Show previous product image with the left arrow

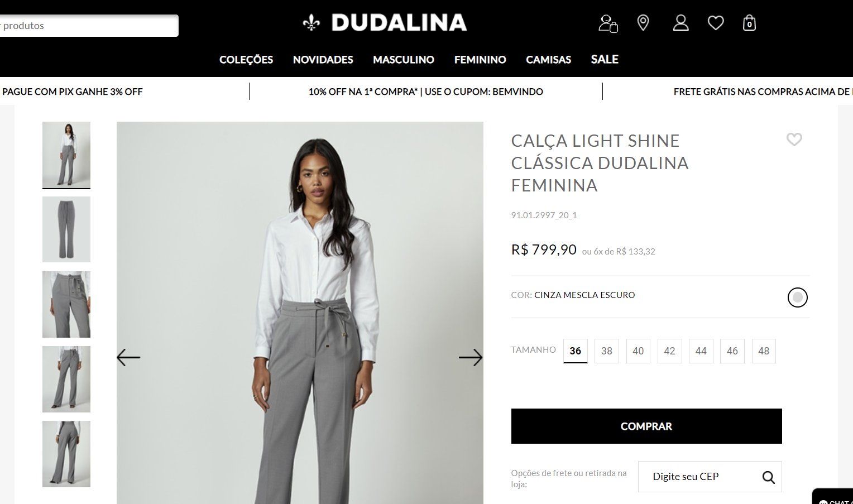128,357
